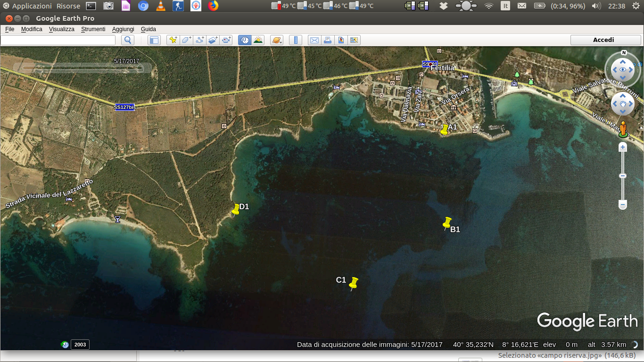Click the Record a Tour camera icon

pyautogui.click(x=227, y=40)
